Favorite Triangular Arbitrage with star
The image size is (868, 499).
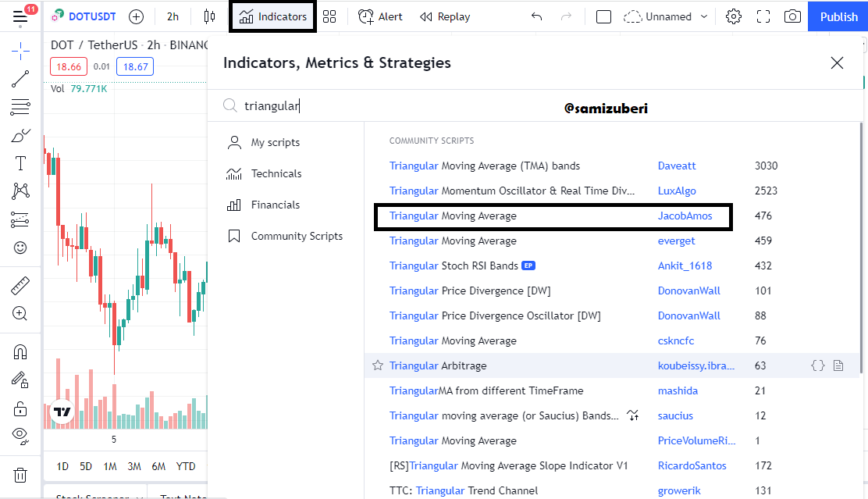378,365
